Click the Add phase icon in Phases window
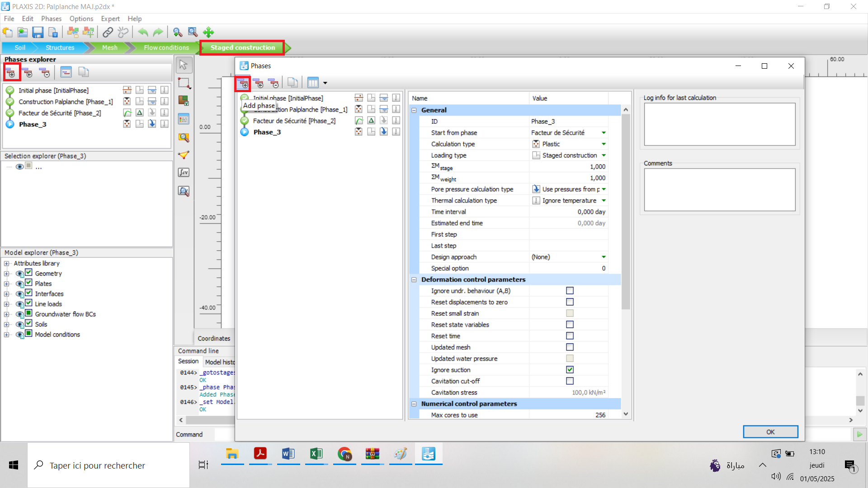The image size is (868, 488). tap(244, 83)
